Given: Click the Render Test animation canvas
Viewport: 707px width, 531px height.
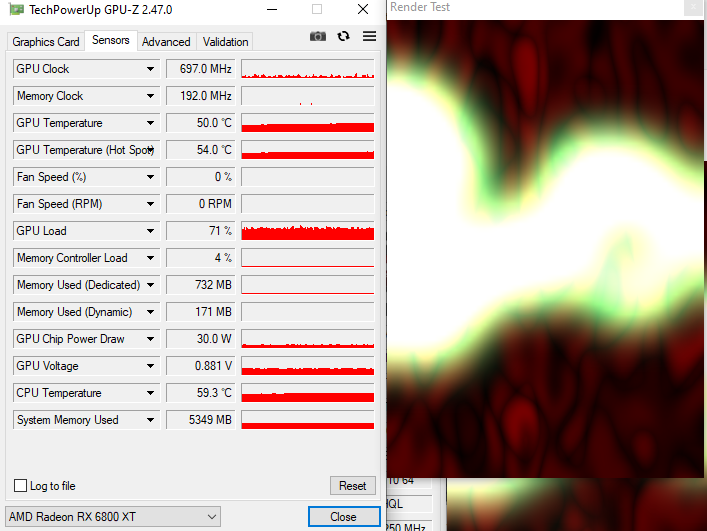Looking at the screenshot, I should 545,249.
